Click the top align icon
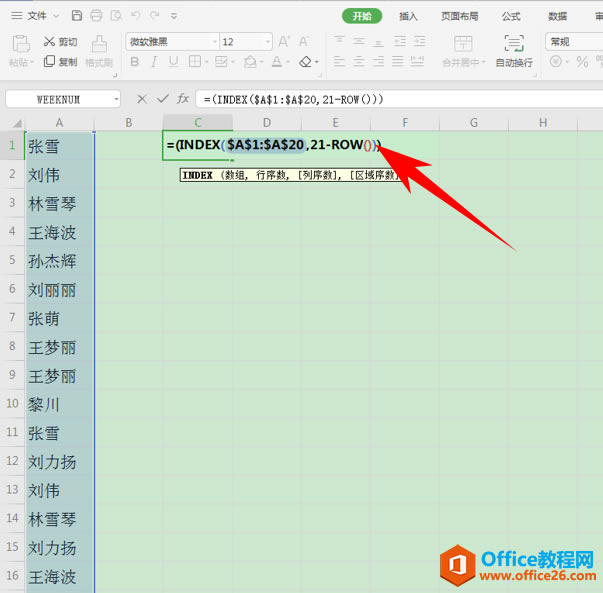Screen dimensions: 603x593 339,41
